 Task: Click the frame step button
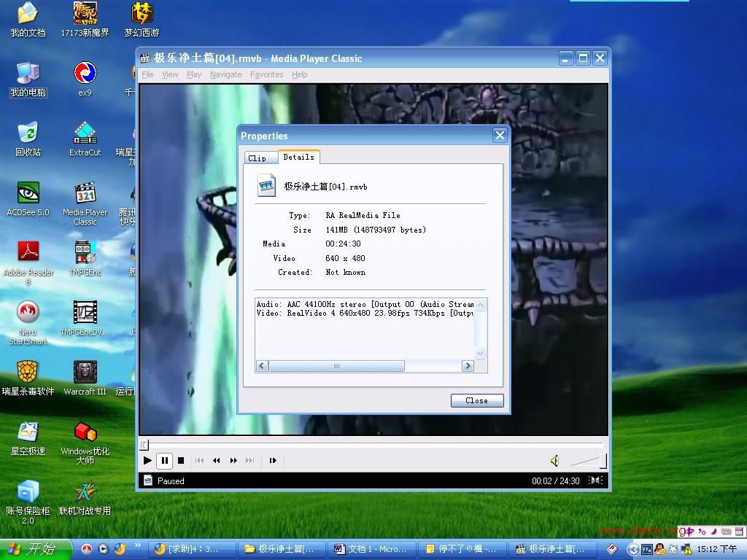point(273,461)
